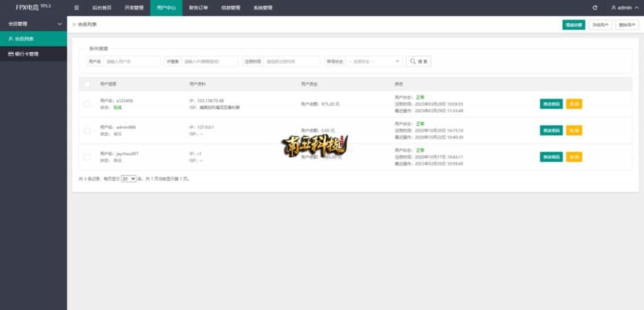Click the refresh icon in top bar
The width and height of the screenshot is (644, 310).
pyautogui.click(x=595, y=8)
